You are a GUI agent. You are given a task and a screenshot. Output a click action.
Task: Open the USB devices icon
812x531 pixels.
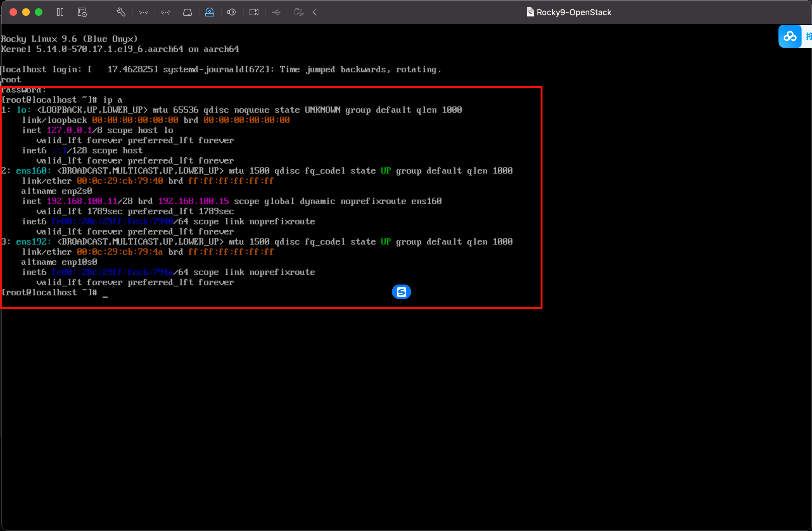coord(276,12)
